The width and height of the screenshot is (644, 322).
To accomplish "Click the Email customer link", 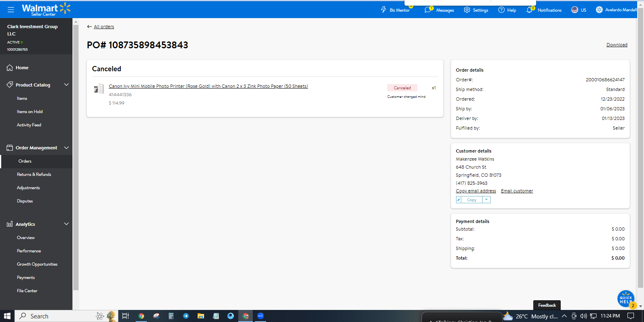I will tap(517, 191).
